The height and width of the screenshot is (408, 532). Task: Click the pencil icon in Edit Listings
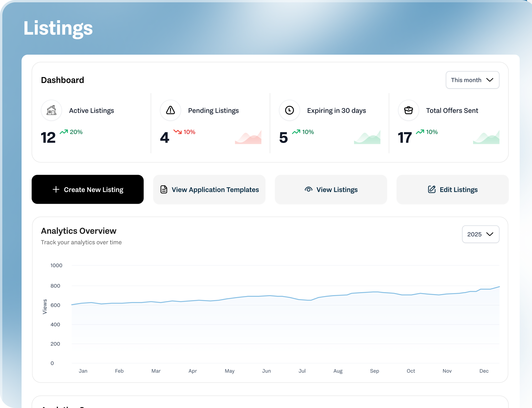tap(432, 189)
